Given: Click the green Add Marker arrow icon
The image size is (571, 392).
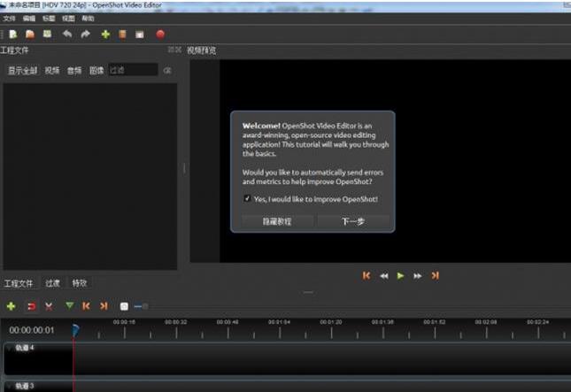Looking at the screenshot, I should (69, 306).
